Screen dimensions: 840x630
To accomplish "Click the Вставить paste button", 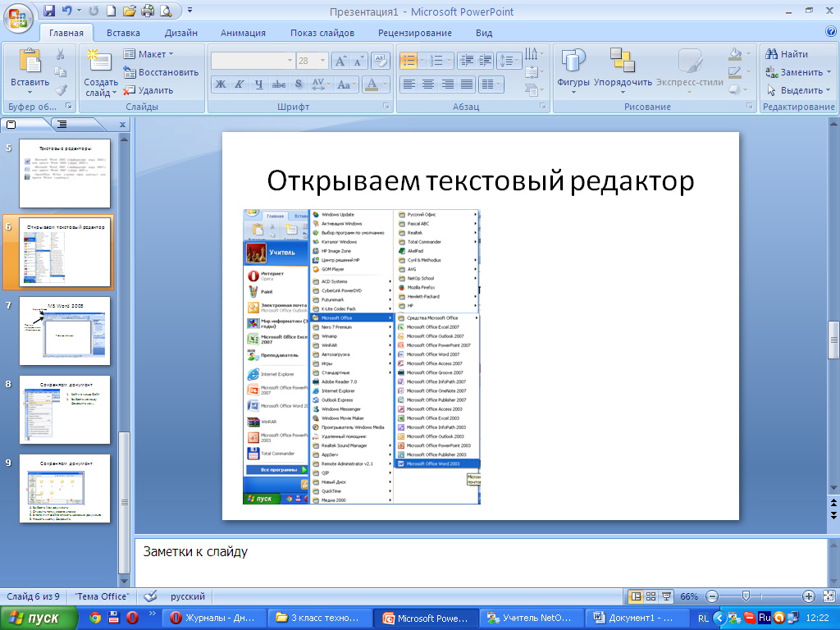I will 30,72.
